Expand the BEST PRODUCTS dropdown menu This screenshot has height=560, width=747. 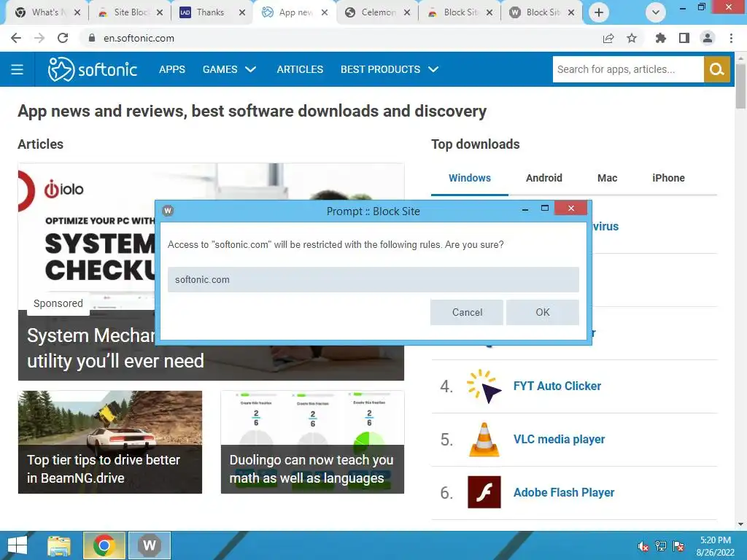390,69
